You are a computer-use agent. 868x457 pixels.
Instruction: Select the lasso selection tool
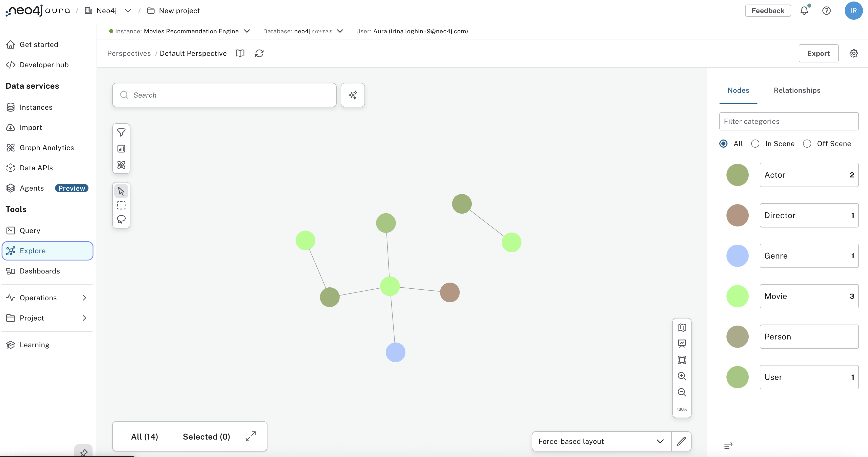(x=121, y=219)
